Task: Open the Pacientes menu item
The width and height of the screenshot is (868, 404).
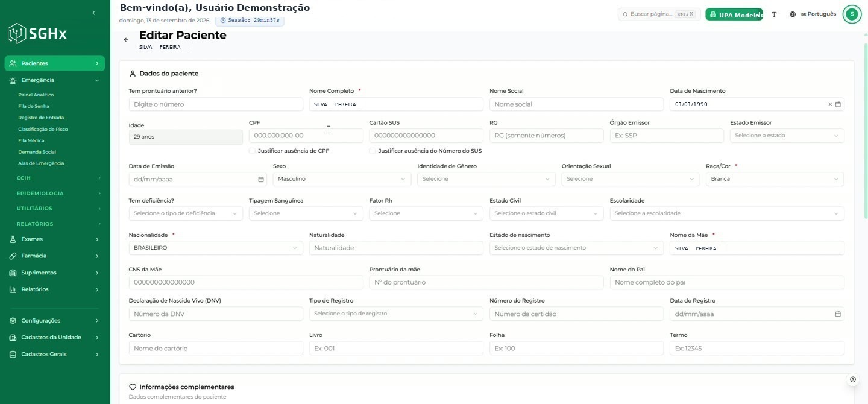Action: (55, 63)
